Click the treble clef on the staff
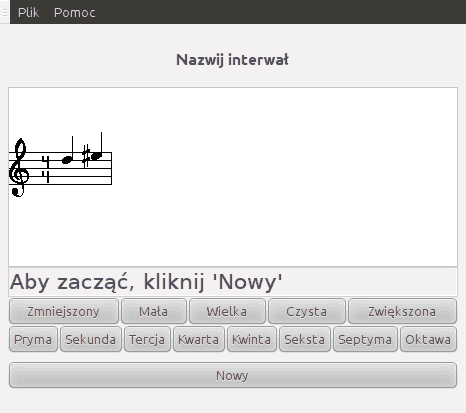The width and height of the screenshot is (466, 413). pyautogui.click(x=19, y=167)
